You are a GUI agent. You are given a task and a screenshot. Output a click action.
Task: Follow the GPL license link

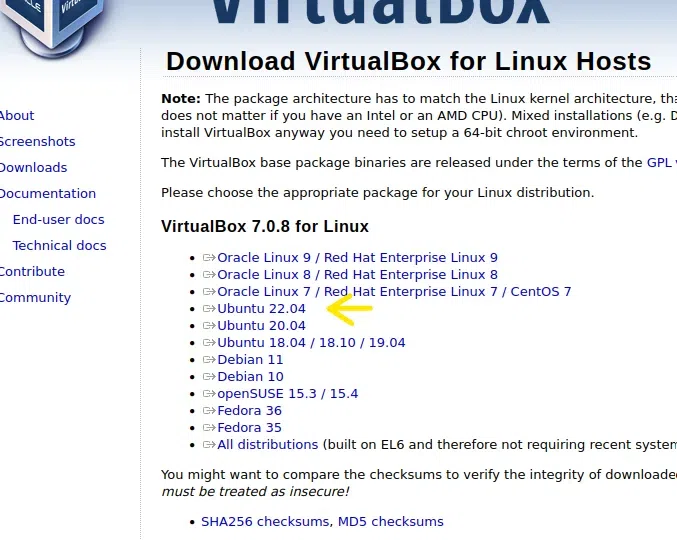coord(659,163)
